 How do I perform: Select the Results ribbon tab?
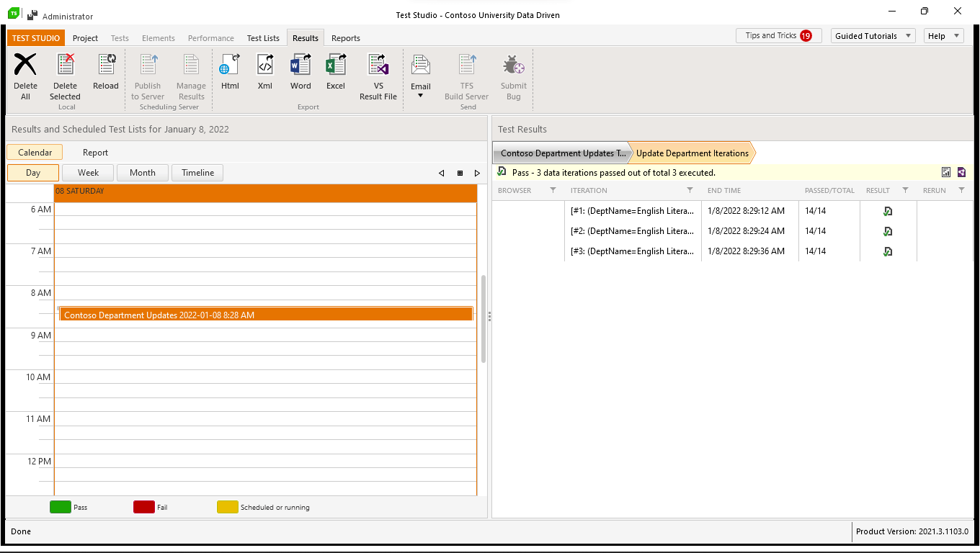[306, 38]
